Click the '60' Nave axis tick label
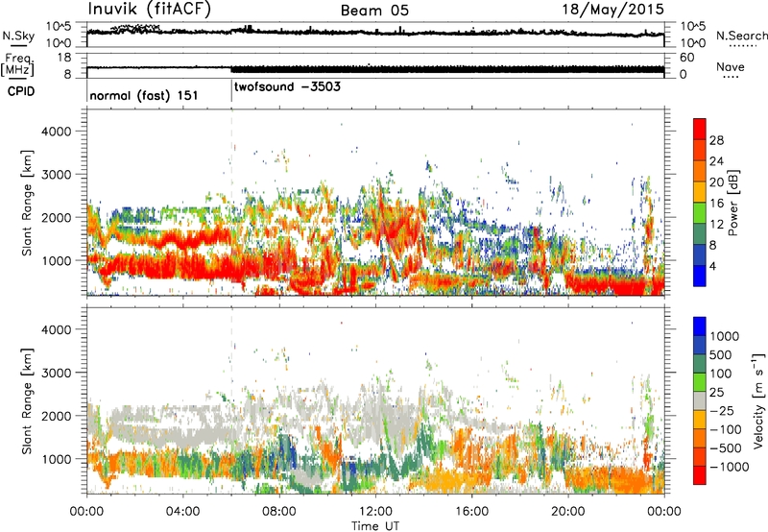The height and width of the screenshot is (532, 768). coord(686,58)
